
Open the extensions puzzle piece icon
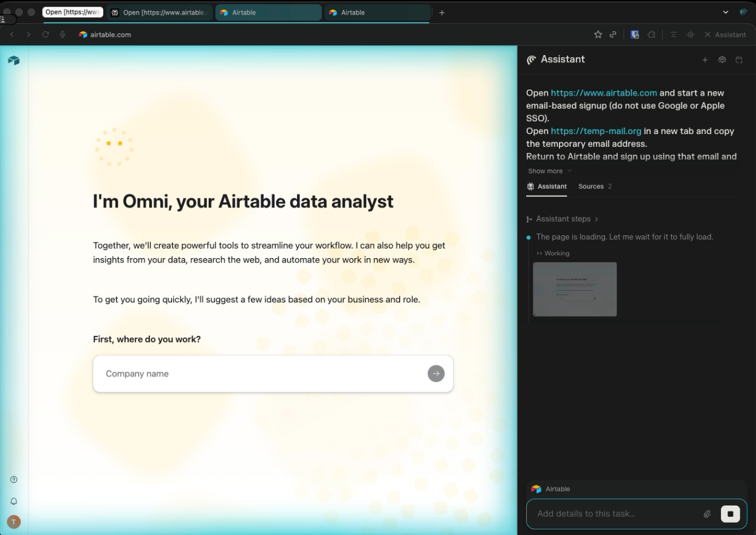[652, 34]
